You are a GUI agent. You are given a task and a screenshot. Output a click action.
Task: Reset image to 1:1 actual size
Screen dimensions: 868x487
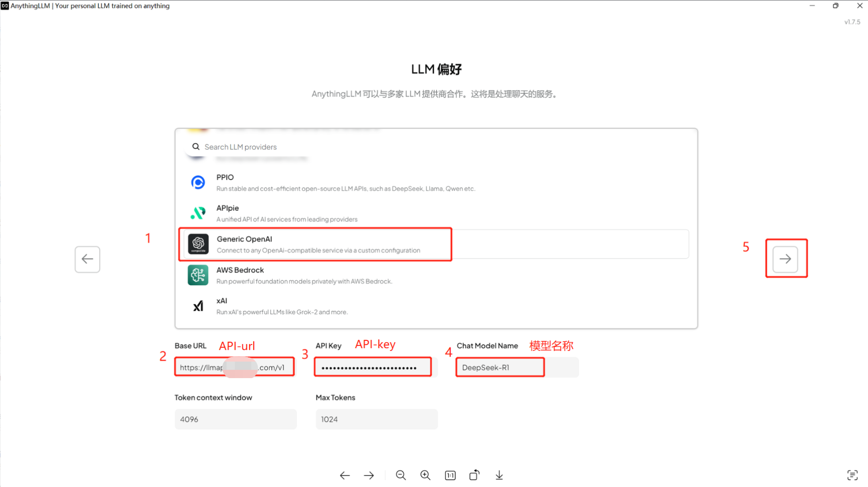coord(450,476)
